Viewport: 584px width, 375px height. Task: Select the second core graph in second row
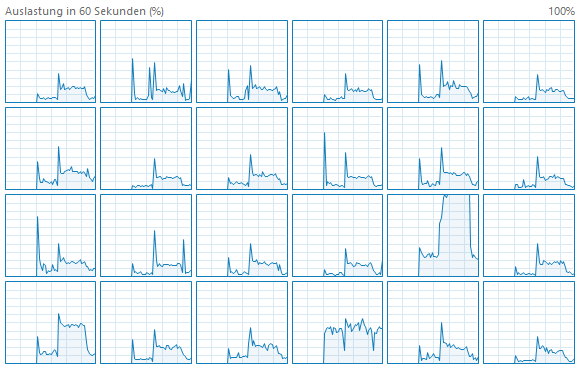click(146, 149)
